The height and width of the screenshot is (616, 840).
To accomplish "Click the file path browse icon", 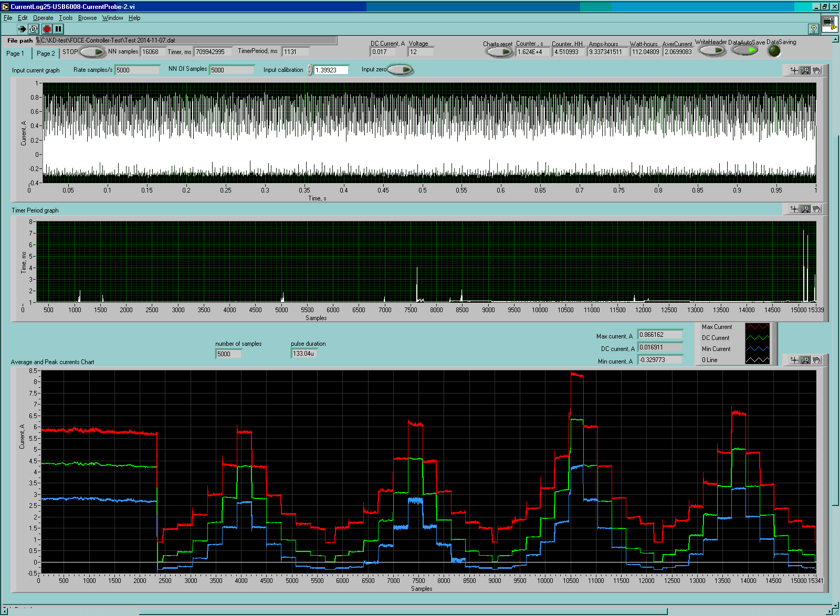I will pyautogui.click(x=38, y=40).
